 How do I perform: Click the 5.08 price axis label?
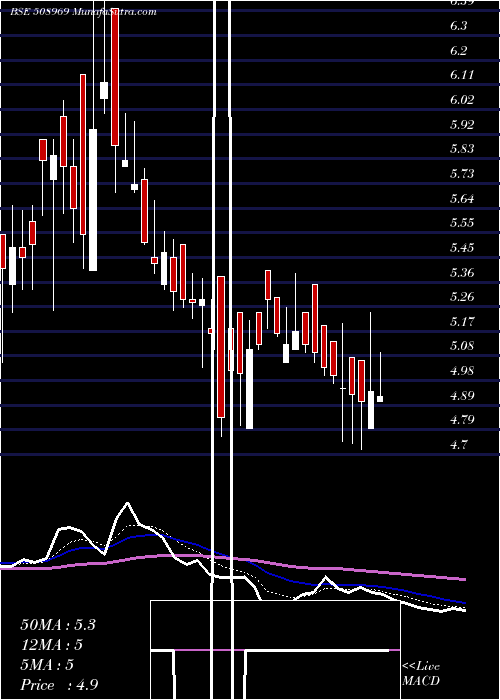pos(462,346)
